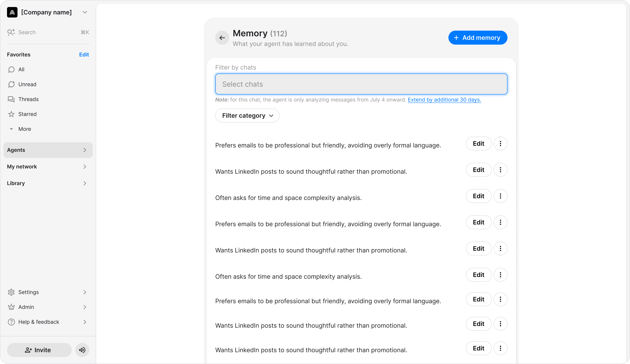Screen dimensions: 630x364
Task: Open three-dot menu for the first 'Prefers emails' memory
Action: pos(500,143)
